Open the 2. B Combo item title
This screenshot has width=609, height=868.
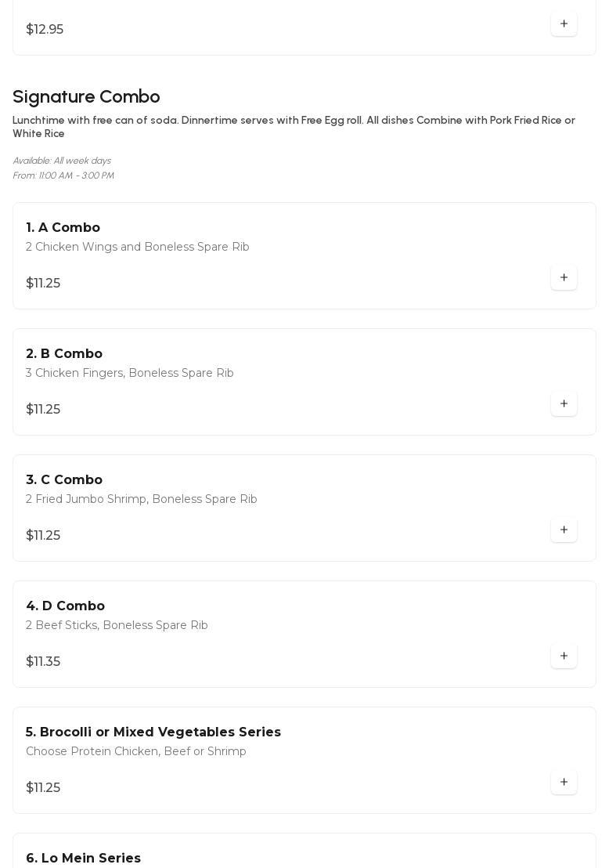coord(64,353)
